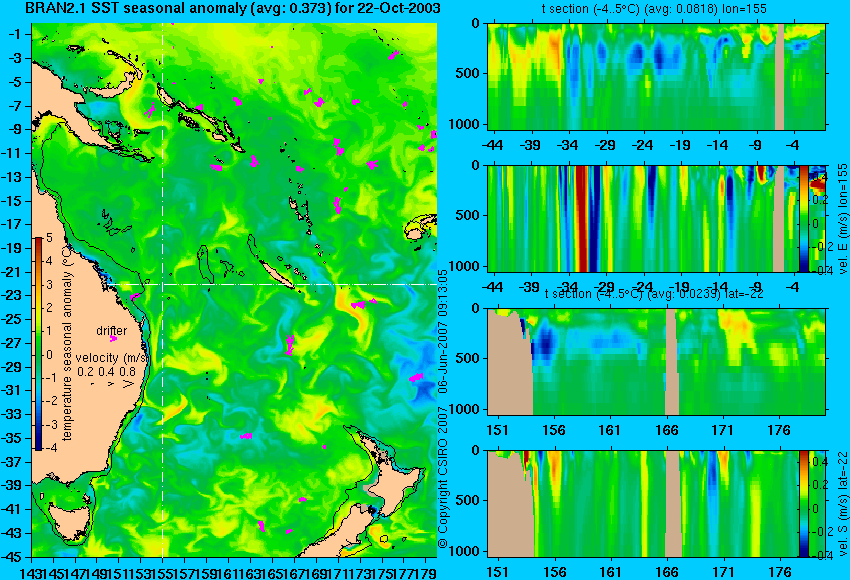Image resolution: width=850 pixels, height=580 pixels.
Task: Click the 'vel. E (m/s) lon=155' axis label
Action: pos(843,219)
